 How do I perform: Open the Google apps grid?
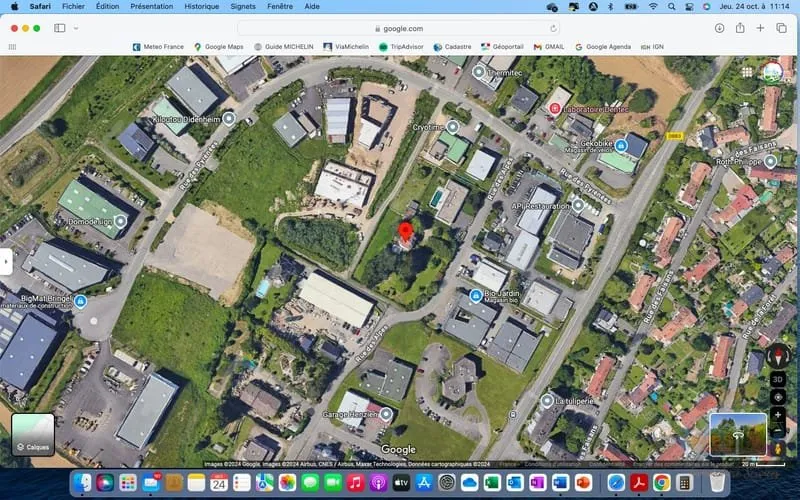747,72
